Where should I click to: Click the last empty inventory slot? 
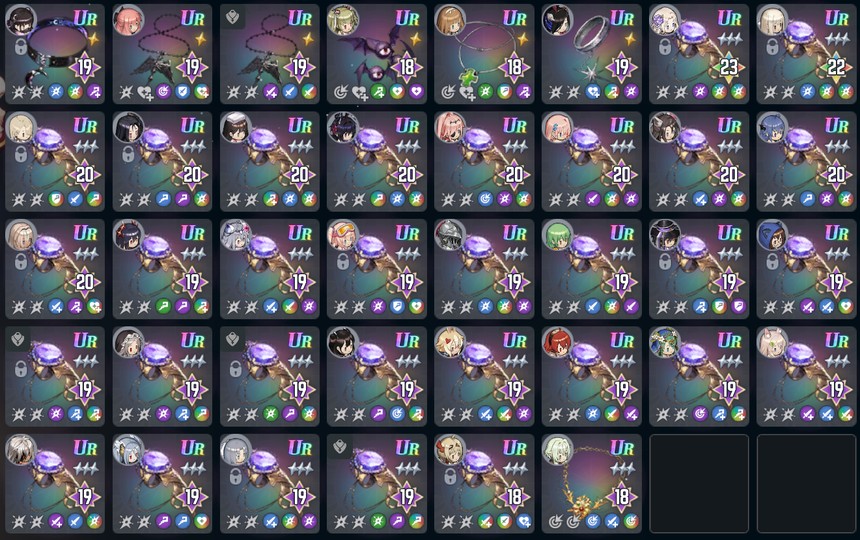coord(806,484)
